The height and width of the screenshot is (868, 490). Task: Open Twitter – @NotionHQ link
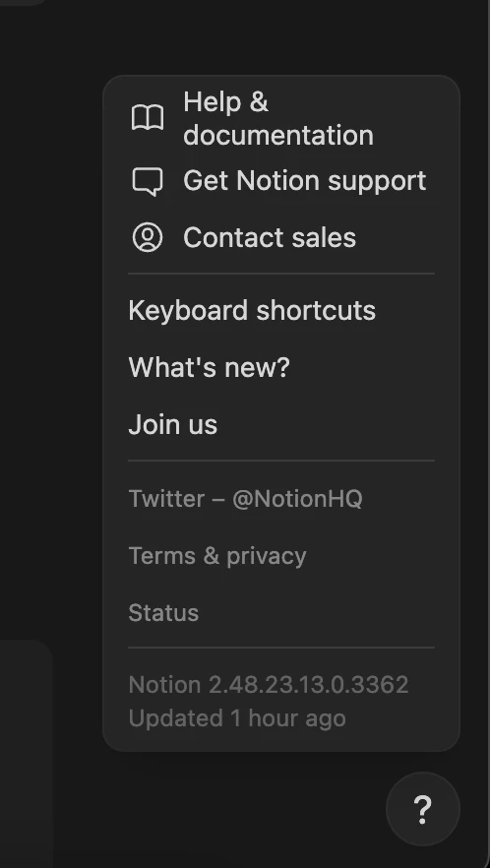281,498
